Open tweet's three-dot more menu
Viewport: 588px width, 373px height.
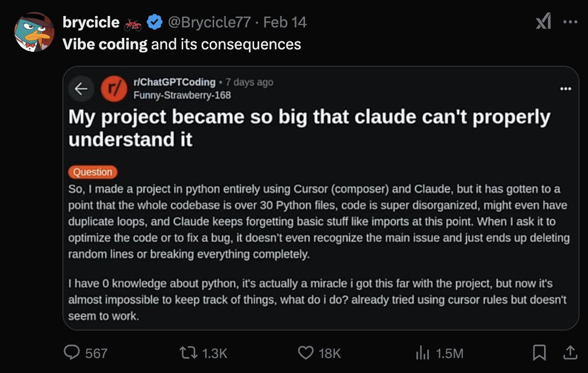click(570, 22)
